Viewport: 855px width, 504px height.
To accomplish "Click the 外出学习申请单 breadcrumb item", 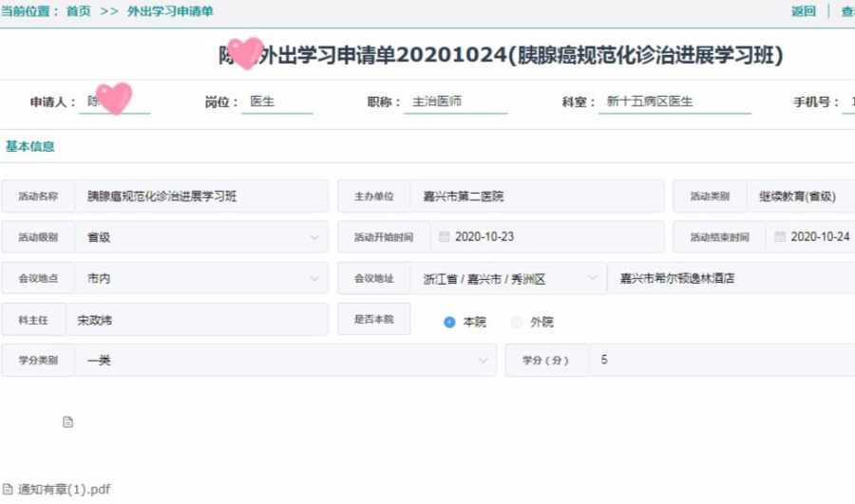I will click(170, 11).
